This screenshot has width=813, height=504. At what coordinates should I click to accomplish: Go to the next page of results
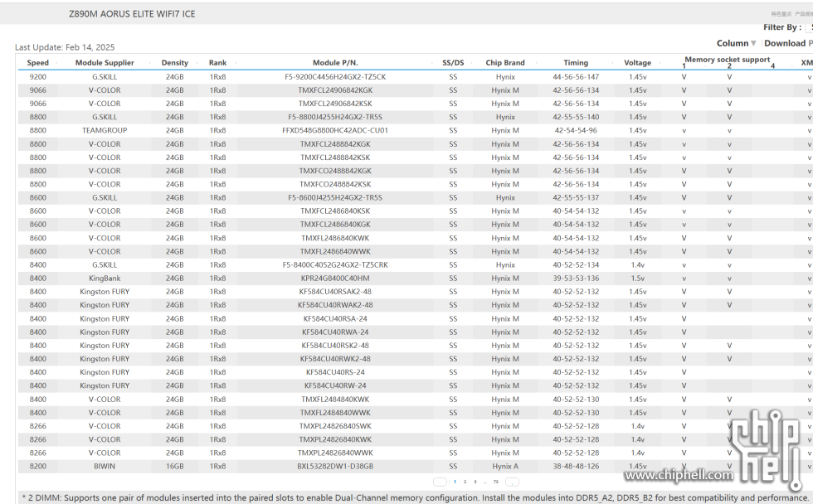pos(512,482)
